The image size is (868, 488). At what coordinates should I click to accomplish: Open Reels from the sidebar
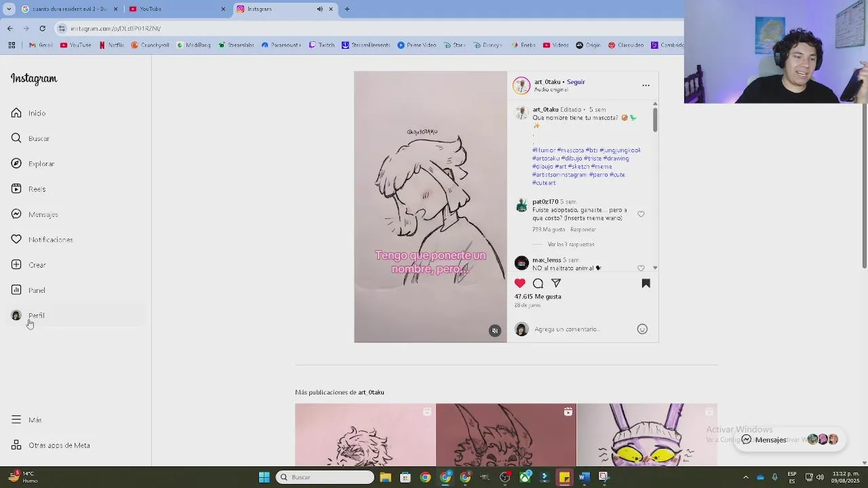(x=28, y=189)
